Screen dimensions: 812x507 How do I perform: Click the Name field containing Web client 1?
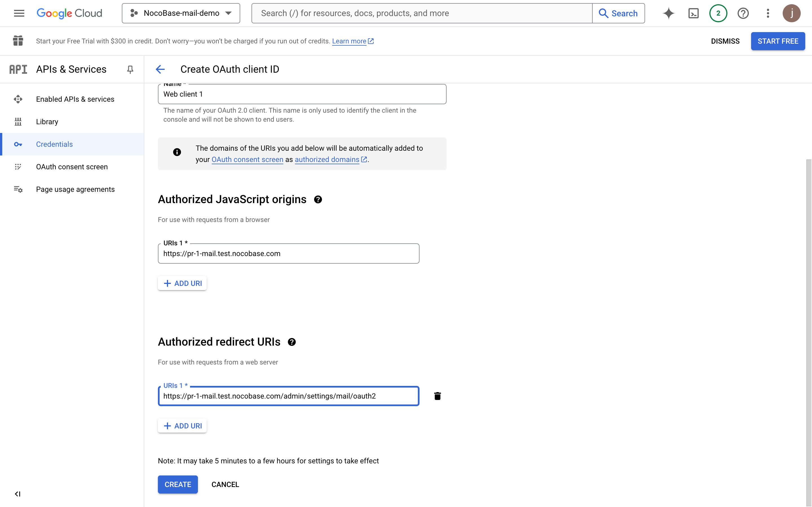302,94
